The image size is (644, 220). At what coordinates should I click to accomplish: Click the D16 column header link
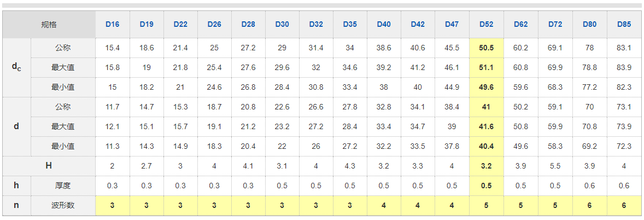coord(112,24)
